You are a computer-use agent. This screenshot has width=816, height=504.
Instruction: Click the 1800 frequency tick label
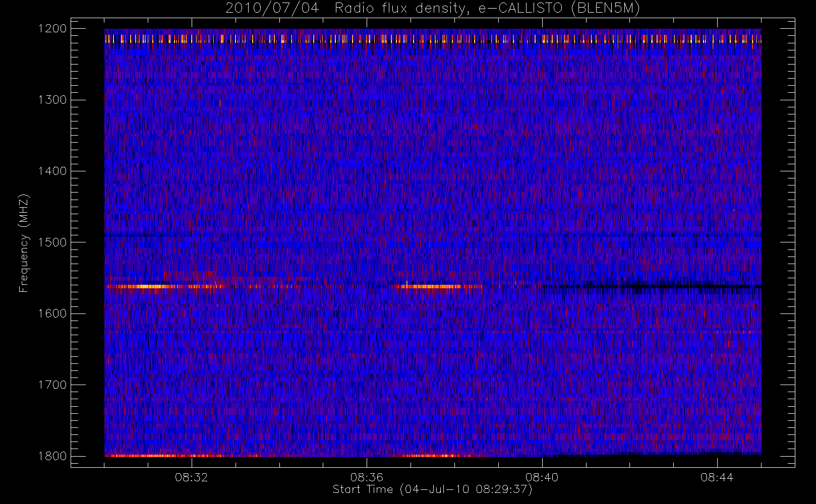[52, 456]
